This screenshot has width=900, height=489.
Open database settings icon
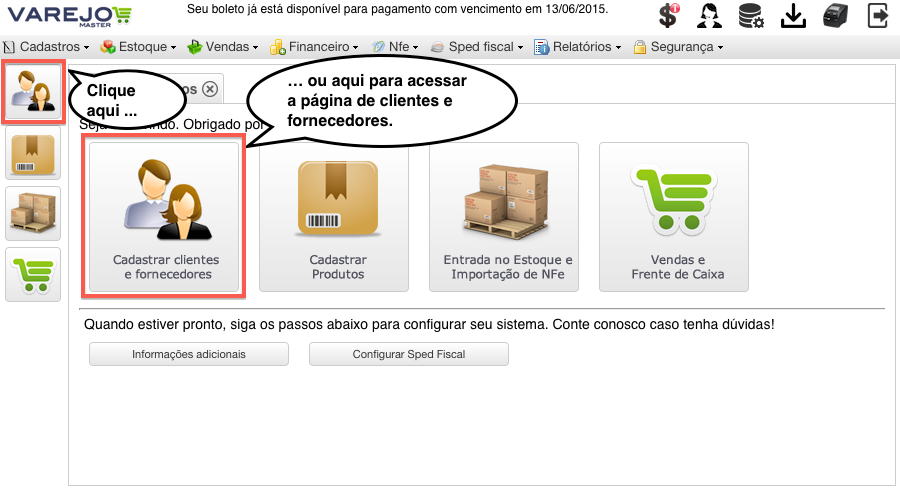tap(751, 15)
